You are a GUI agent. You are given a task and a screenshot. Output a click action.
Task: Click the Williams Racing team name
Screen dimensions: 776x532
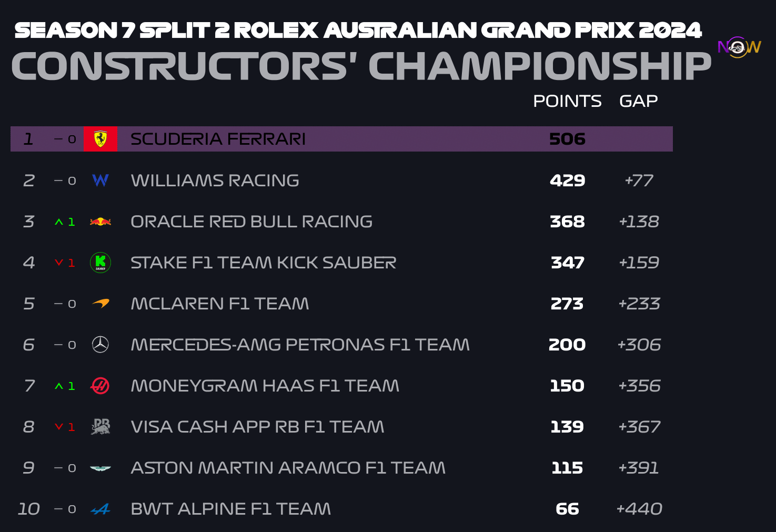click(215, 180)
